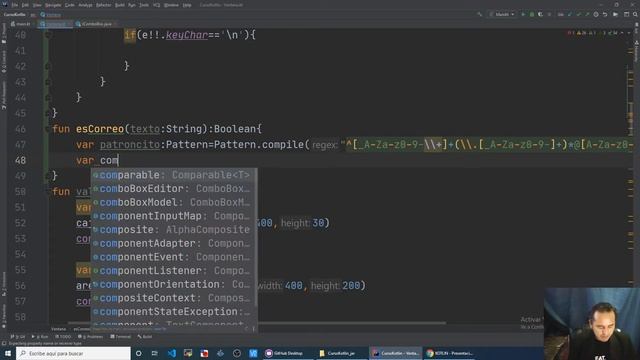Open Cortana circle icon on taskbar

point(138,353)
